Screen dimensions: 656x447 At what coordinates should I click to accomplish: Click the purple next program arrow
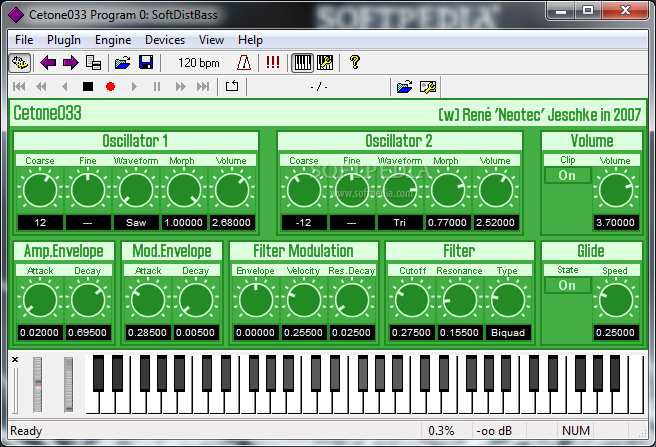[x=70, y=63]
